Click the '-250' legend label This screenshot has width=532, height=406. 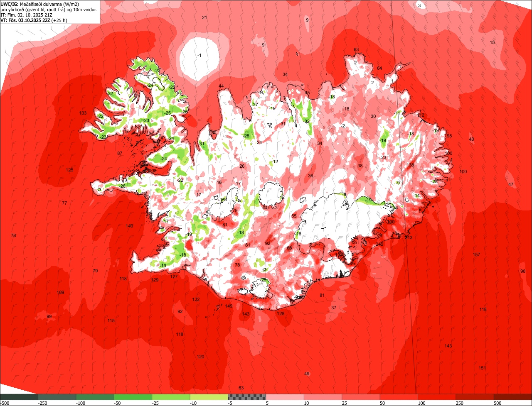pos(42,403)
